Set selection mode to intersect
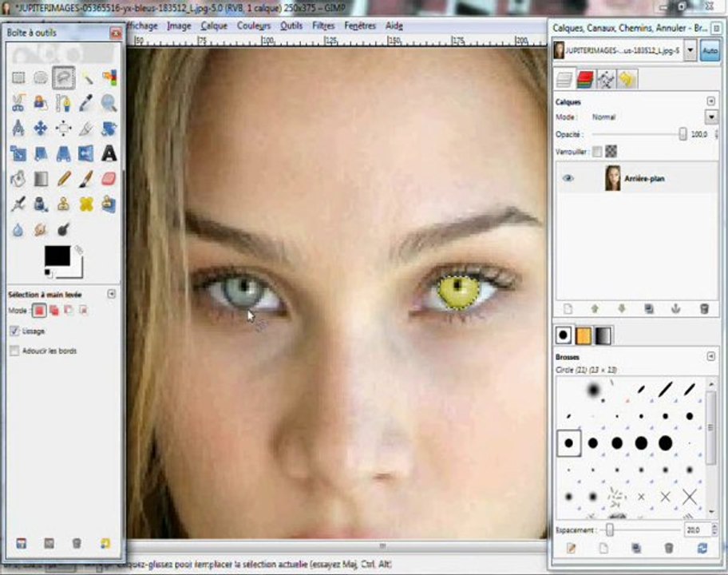The height and width of the screenshot is (575, 728). coord(84,310)
